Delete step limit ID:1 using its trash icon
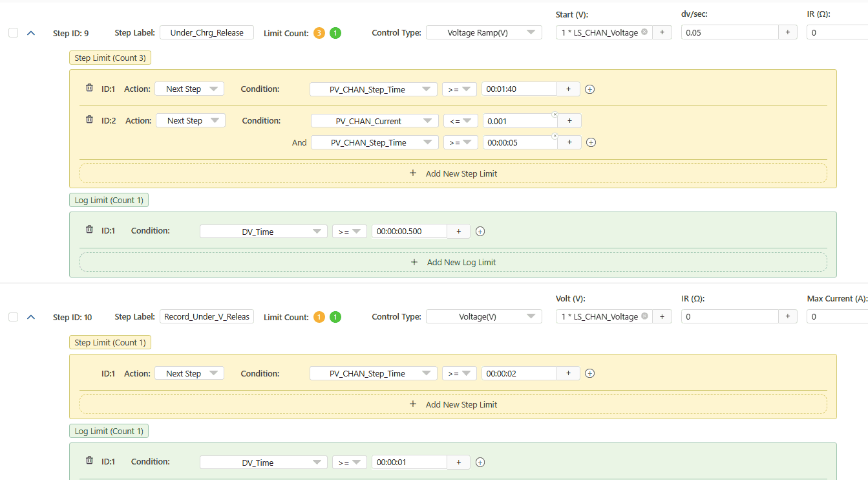 pyautogui.click(x=89, y=87)
